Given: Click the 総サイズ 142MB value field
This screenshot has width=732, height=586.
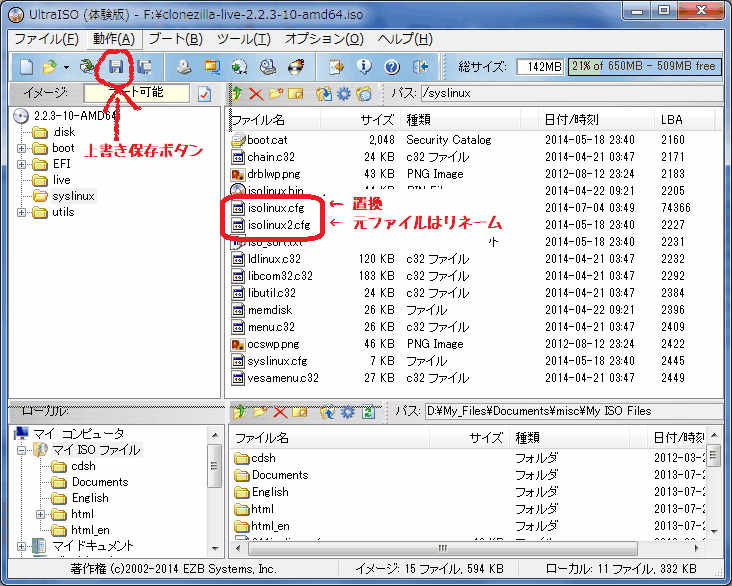Looking at the screenshot, I should 540,67.
